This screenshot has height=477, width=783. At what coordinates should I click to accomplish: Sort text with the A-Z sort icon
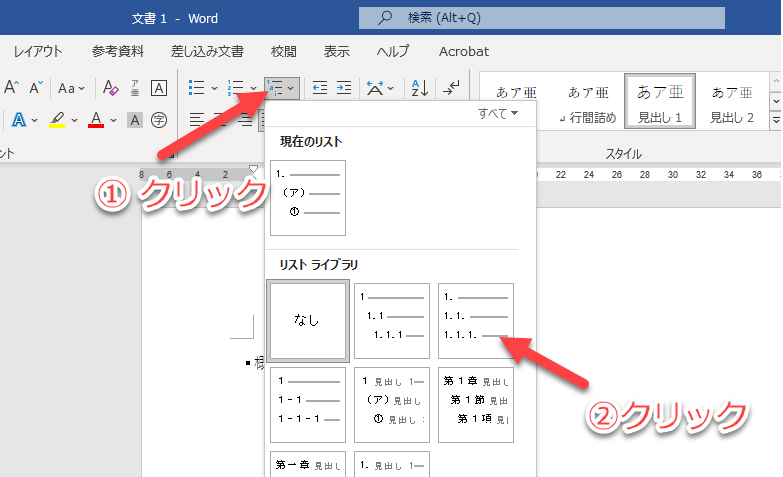(x=419, y=88)
